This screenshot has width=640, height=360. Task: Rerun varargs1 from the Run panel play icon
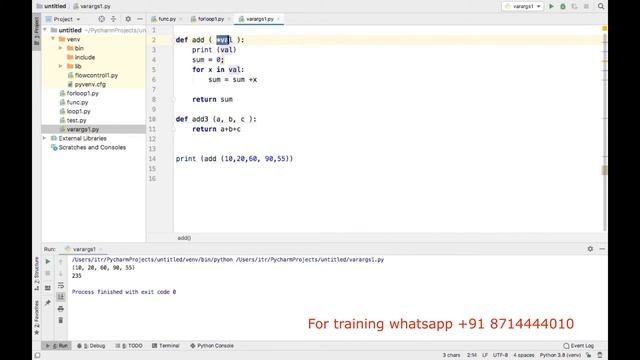(48, 261)
